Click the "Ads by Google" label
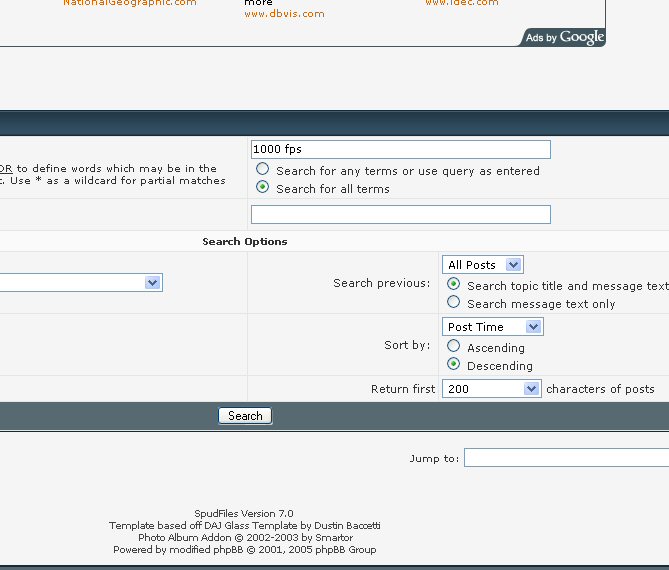Image resolution: width=669 pixels, height=570 pixels. tap(562, 37)
